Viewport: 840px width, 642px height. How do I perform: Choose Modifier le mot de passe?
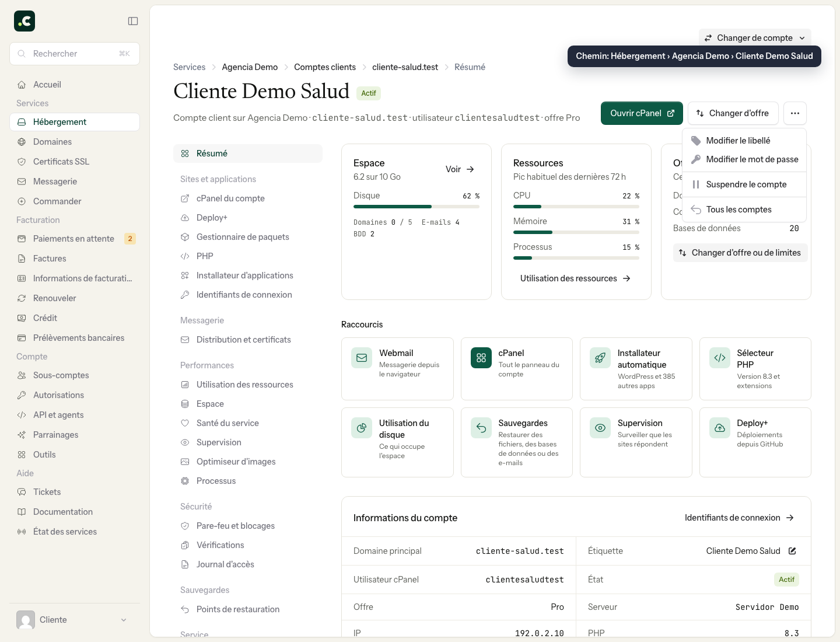[744, 159]
